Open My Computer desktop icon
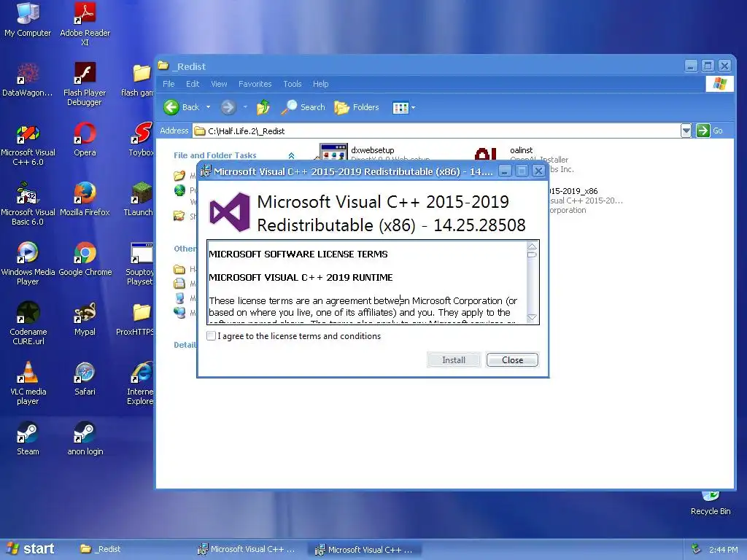 (x=28, y=20)
